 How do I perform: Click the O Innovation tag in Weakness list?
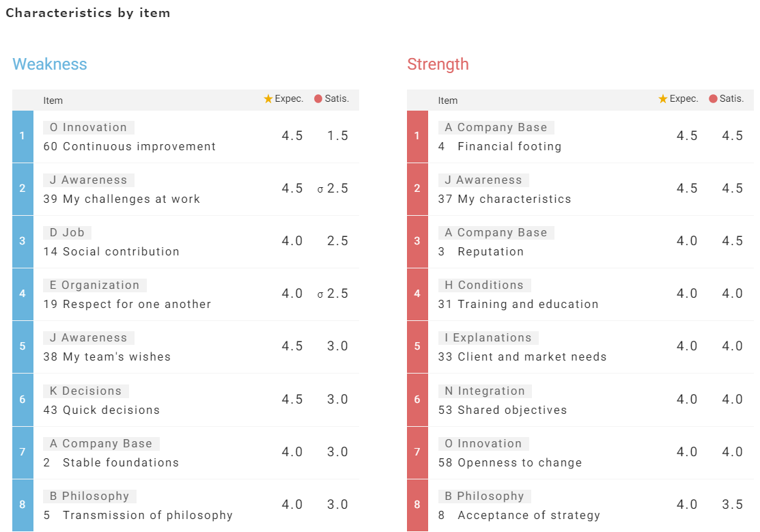pyautogui.click(x=88, y=127)
